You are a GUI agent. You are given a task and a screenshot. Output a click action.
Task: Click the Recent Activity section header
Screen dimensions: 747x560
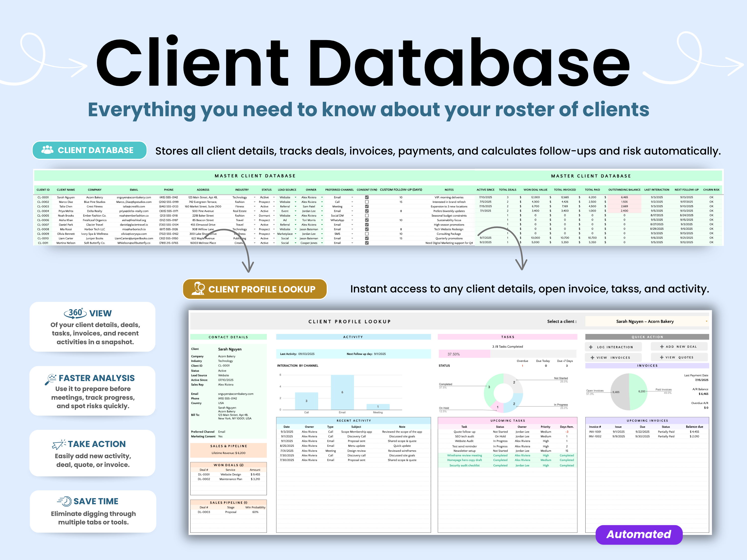point(354,421)
